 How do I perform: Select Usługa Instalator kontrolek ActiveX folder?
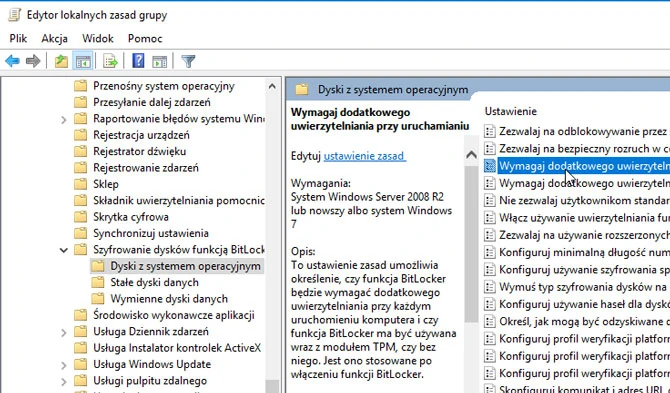177,348
